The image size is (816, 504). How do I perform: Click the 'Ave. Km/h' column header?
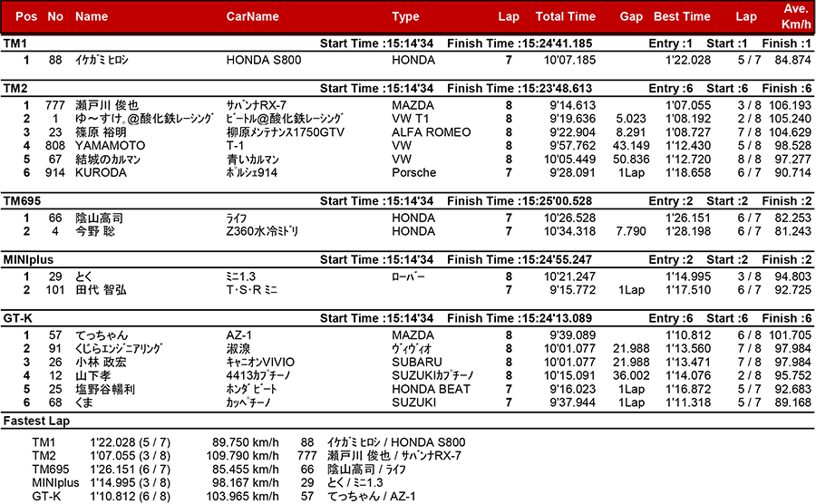pyautogui.click(x=796, y=16)
